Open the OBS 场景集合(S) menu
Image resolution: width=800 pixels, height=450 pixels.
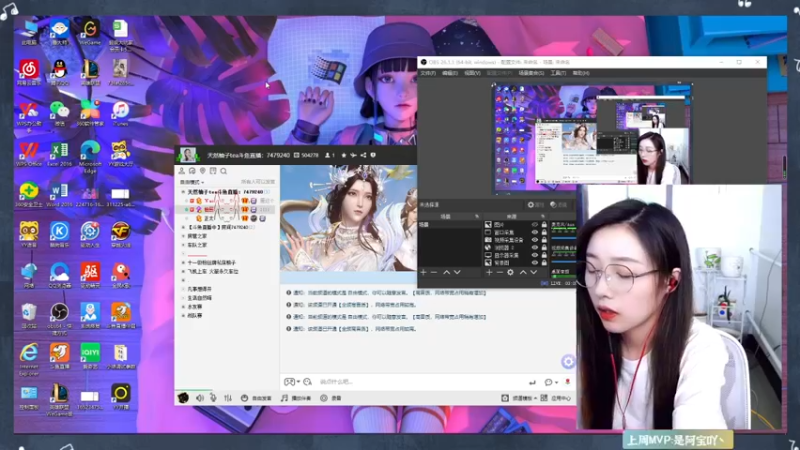click(531, 73)
